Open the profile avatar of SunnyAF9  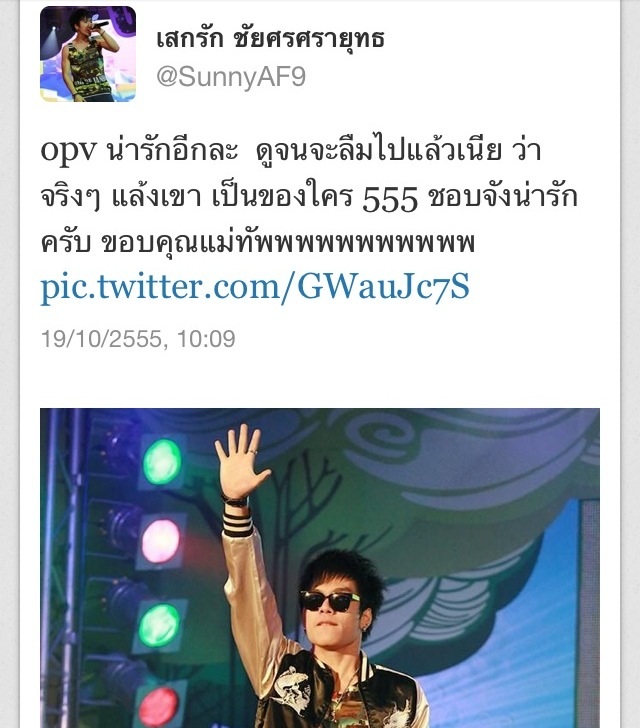(88, 54)
